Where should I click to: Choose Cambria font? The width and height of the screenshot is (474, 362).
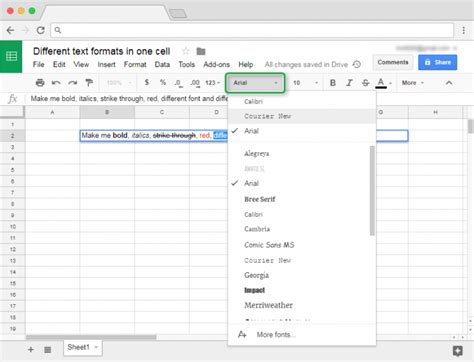[299, 229]
